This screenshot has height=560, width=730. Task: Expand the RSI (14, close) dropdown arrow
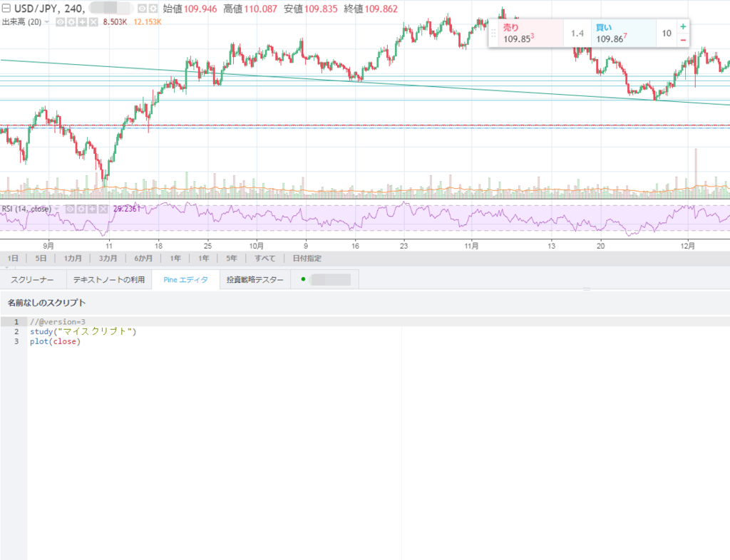57,209
